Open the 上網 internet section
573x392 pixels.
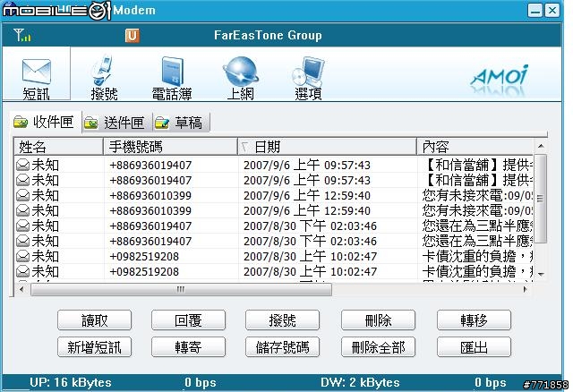pos(240,78)
